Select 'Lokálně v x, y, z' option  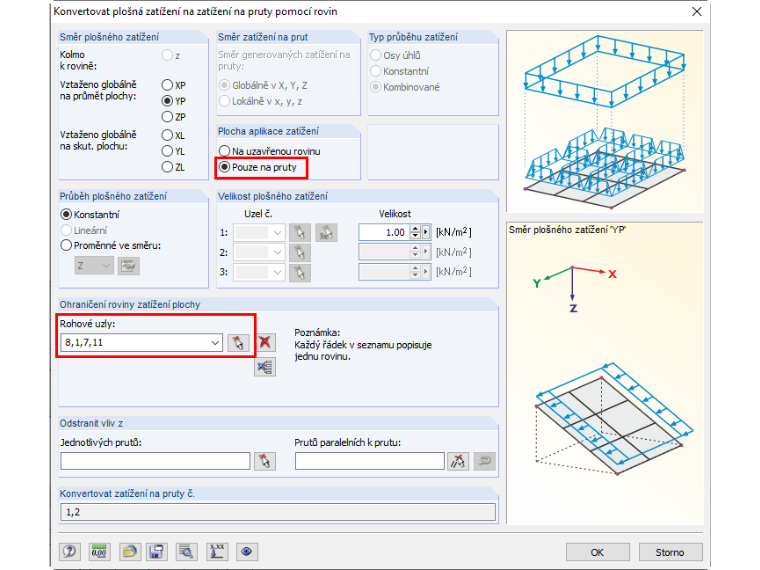point(224,101)
